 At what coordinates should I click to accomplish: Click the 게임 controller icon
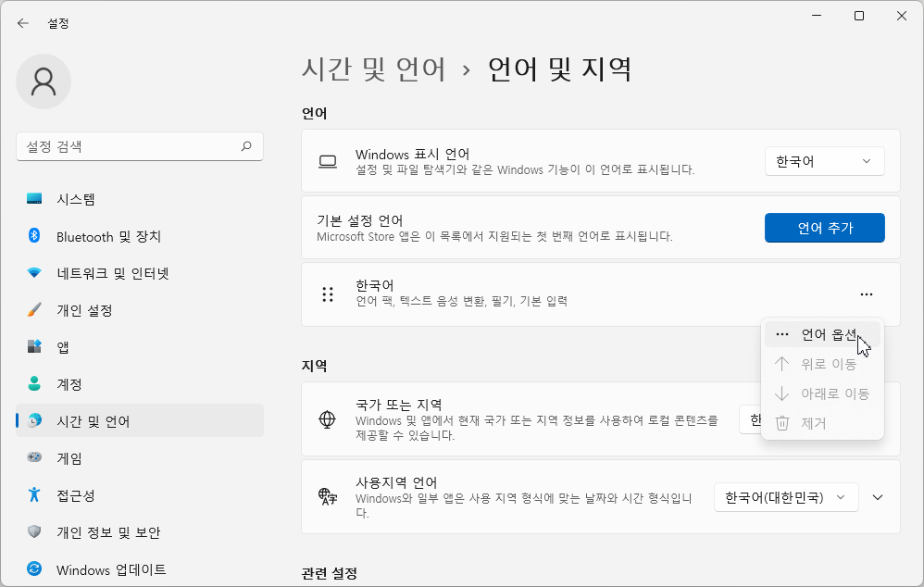pos(34,457)
